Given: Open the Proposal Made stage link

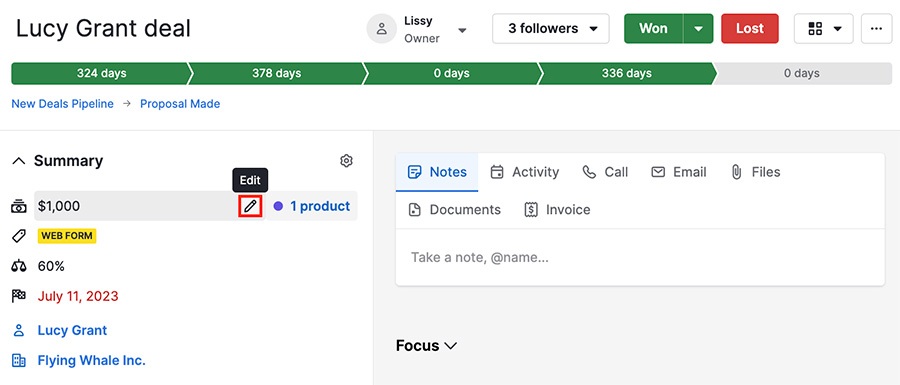Looking at the screenshot, I should point(180,104).
